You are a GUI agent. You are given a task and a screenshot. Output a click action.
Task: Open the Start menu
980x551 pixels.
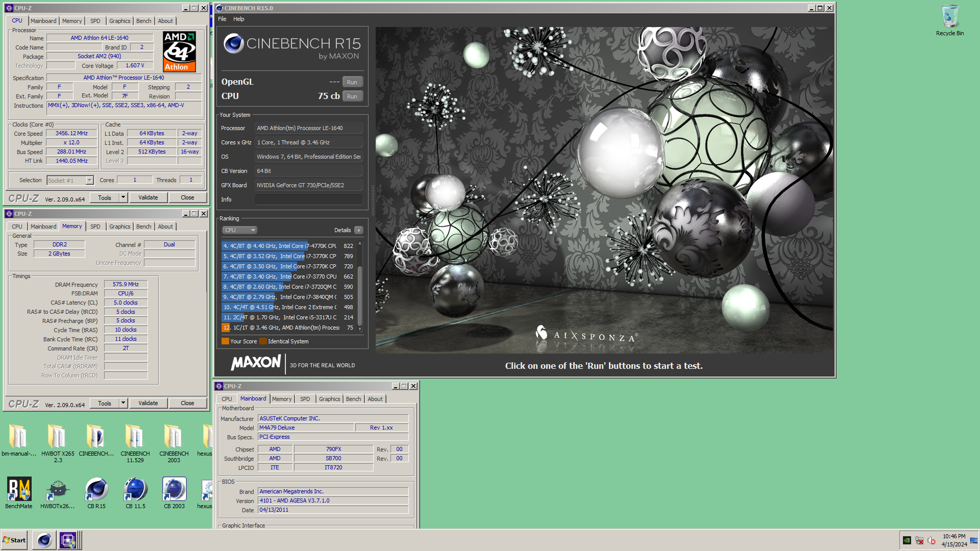coord(14,540)
